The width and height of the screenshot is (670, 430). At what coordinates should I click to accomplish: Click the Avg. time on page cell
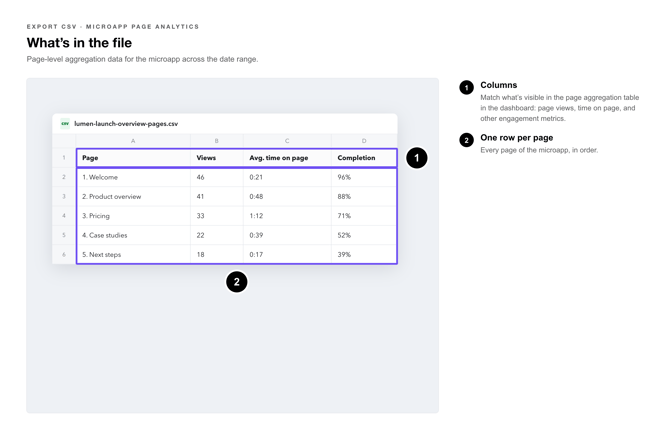click(288, 158)
